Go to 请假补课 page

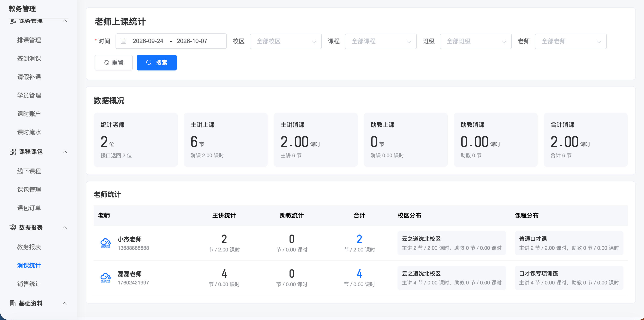[x=29, y=77]
